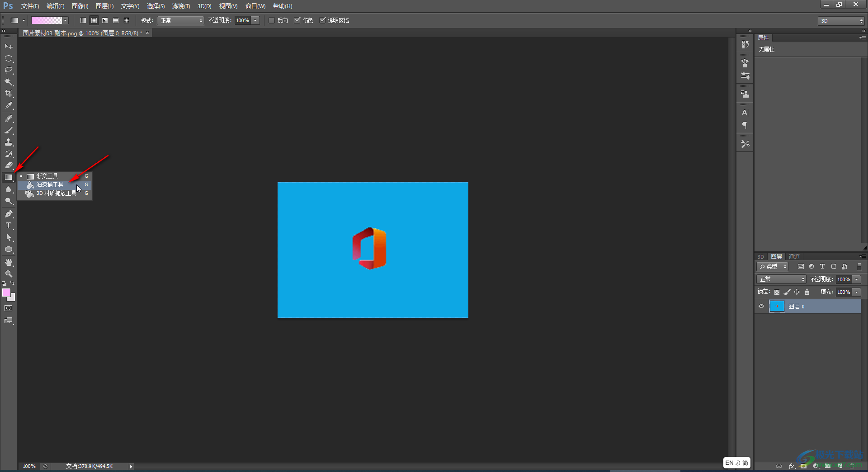Open the layer opacity dropdown arrow

pyautogui.click(x=857, y=279)
